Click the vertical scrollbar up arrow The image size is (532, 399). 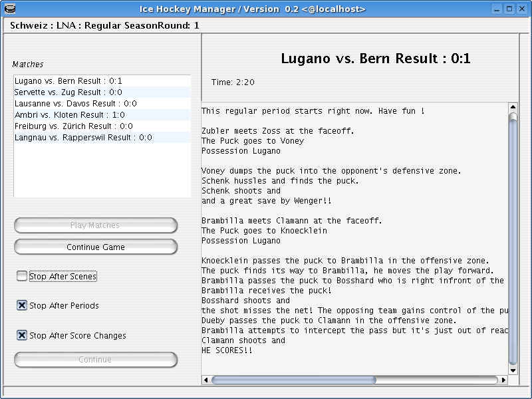[x=513, y=106]
